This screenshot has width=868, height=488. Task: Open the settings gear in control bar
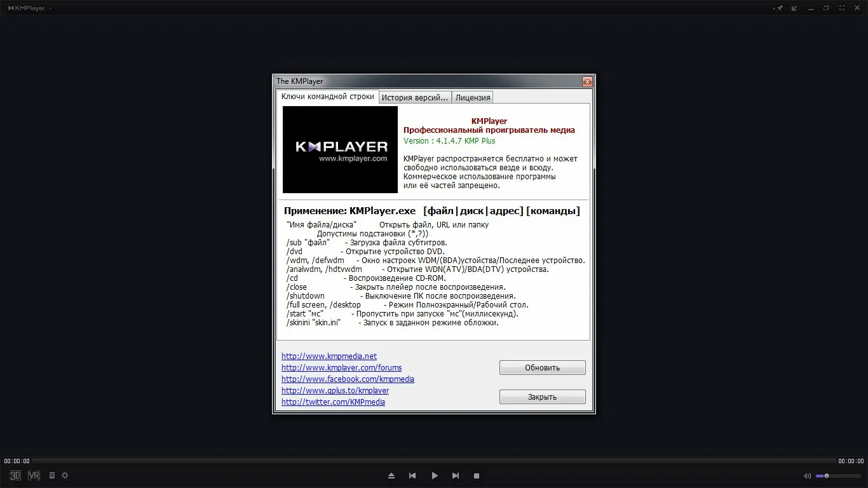(x=65, y=475)
